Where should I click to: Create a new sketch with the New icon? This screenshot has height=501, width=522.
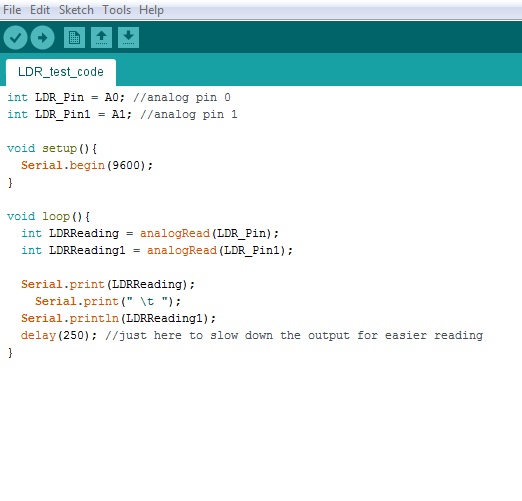[x=74, y=37]
